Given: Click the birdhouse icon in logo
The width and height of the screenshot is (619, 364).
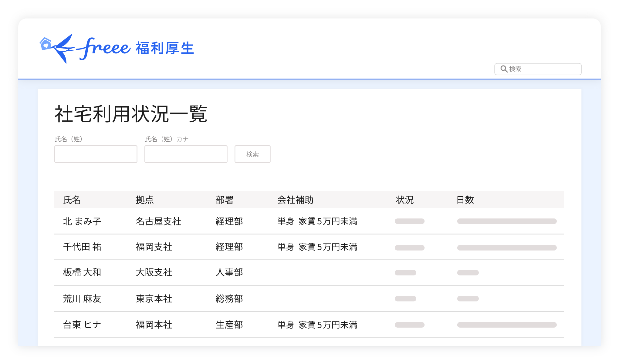Looking at the screenshot, I should (x=46, y=44).
